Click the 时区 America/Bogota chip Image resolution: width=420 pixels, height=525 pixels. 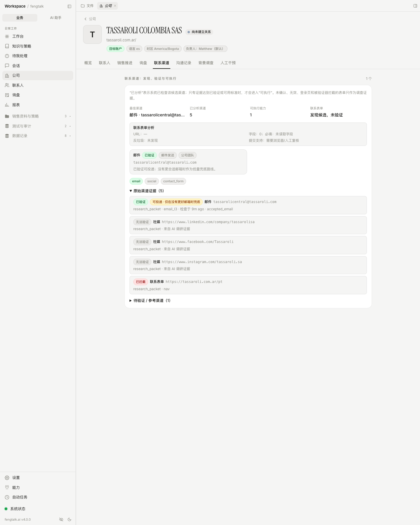click(163, 49)
